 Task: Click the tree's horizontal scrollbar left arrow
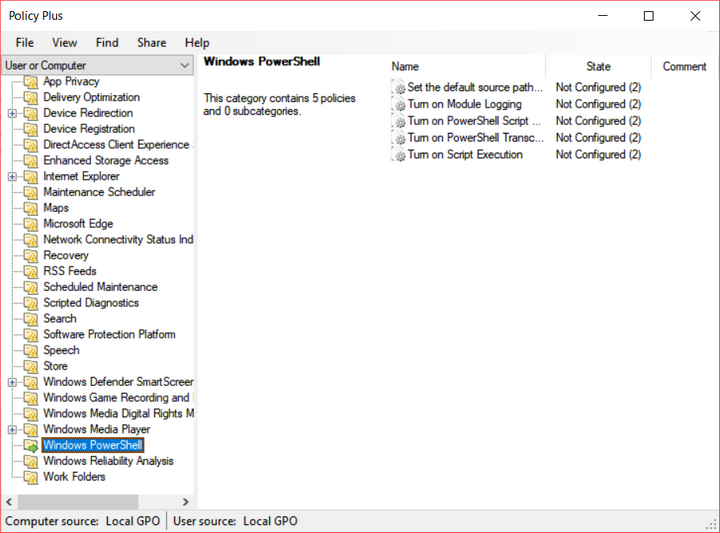coord(9,502)
